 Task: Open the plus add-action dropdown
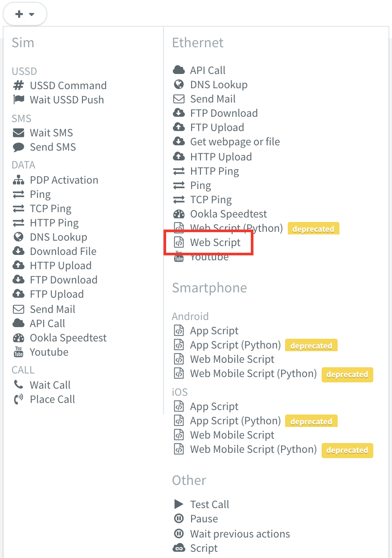pos(24,14)
